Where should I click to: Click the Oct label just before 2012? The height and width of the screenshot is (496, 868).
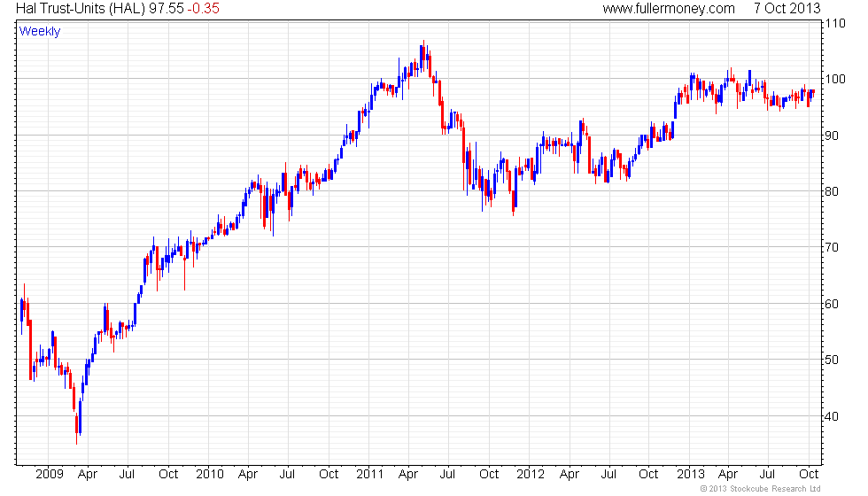pos(489,475)
